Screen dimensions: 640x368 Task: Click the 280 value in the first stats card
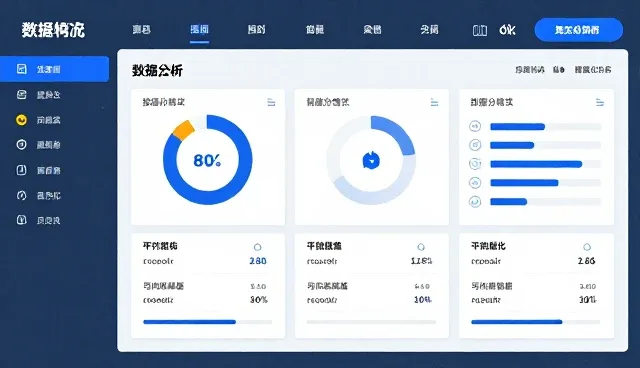pyautogui.click(x=258, y=261)
